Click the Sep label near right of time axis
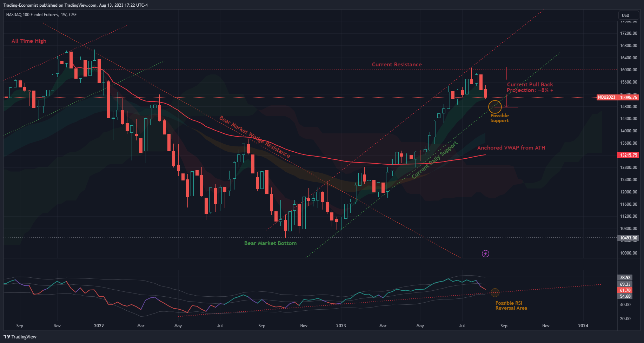 pyautogui.click(x=504, y=325)
